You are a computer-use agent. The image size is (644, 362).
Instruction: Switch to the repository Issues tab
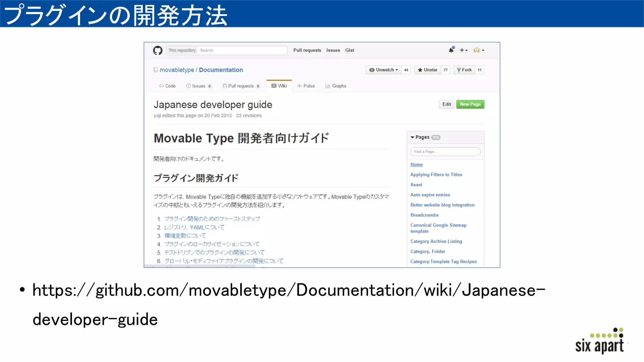point(199,86)
